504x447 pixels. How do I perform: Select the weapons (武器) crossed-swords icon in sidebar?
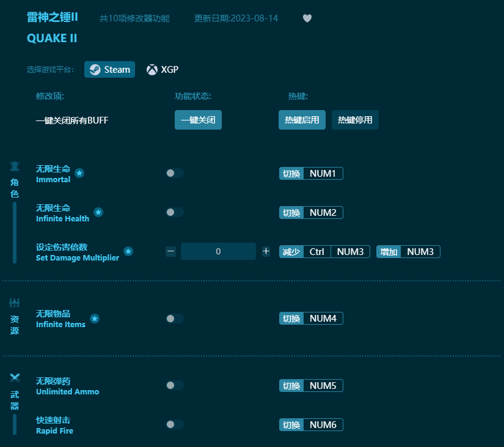point(14,377)
